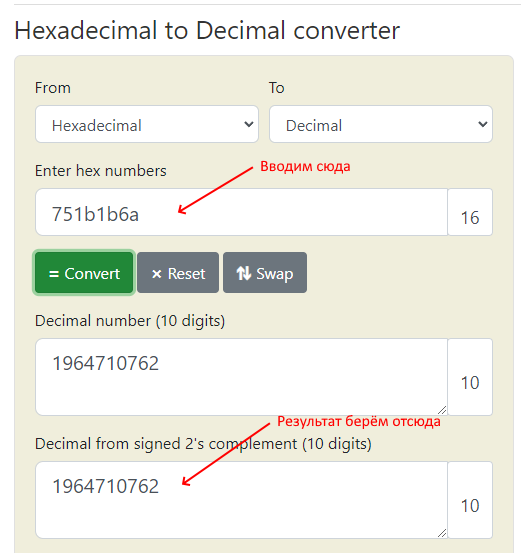Click the Enter hex numbers label
Viewport: 521px width, 553px height.
click(x=101, y=171)
